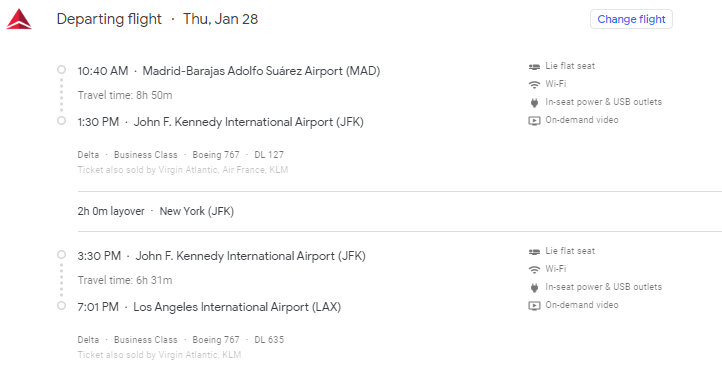Click Lie flat seat icon, JFK-LAX flight
Viewport: 722px width, 368px height.
534,252
